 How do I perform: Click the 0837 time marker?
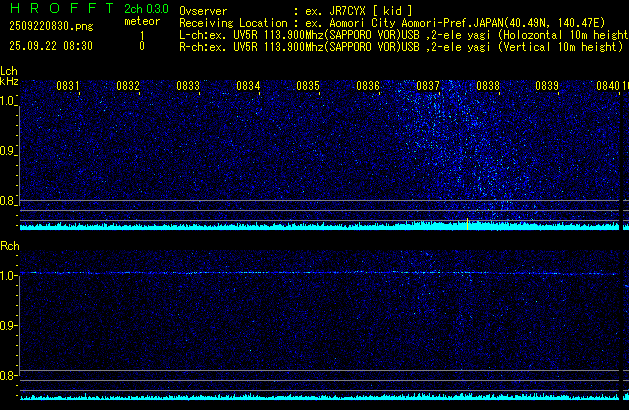tap(428, 86)
